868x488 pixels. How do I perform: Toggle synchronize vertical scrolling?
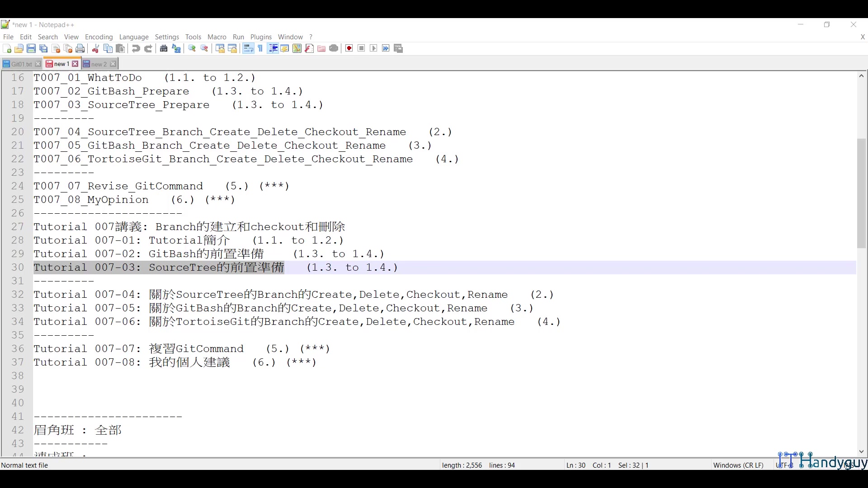click(220, 48)
